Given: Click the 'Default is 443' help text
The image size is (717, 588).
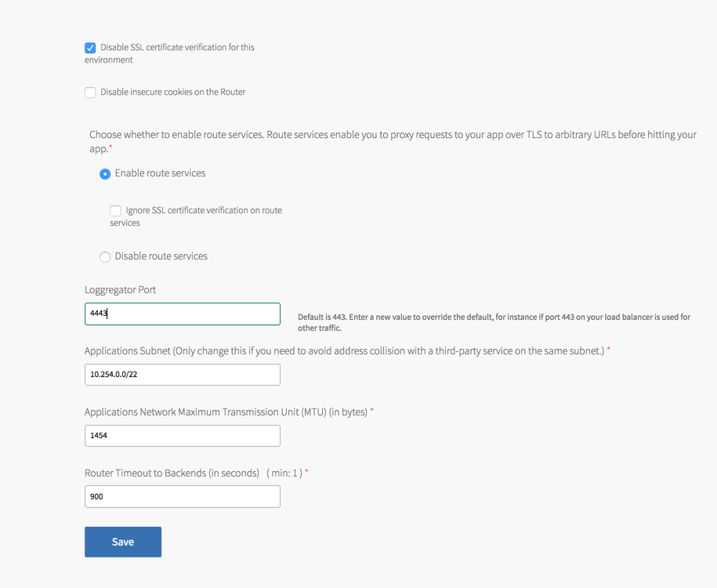Looking at the screenshot, I should click(494, 318).
